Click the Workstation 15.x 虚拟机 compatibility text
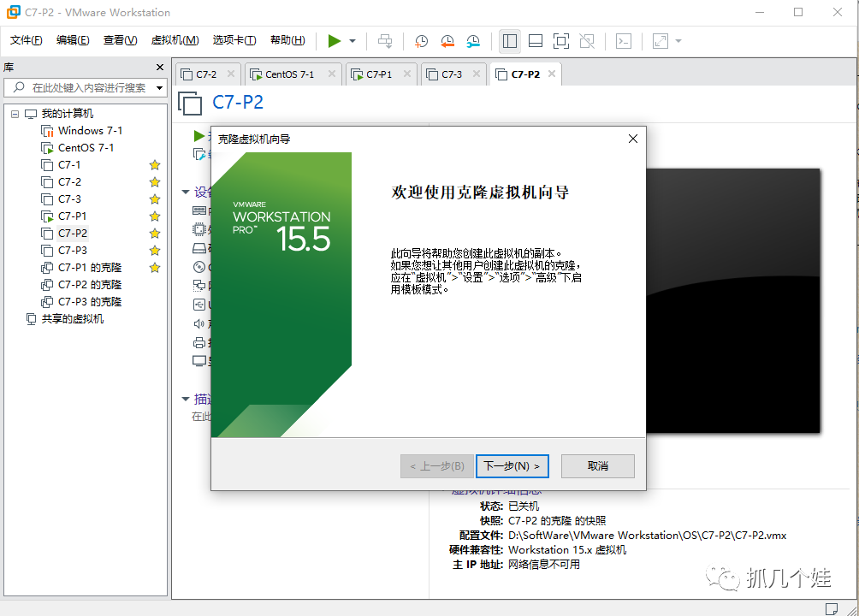This screenshot has height=616, width=859. tap(567, 549)
